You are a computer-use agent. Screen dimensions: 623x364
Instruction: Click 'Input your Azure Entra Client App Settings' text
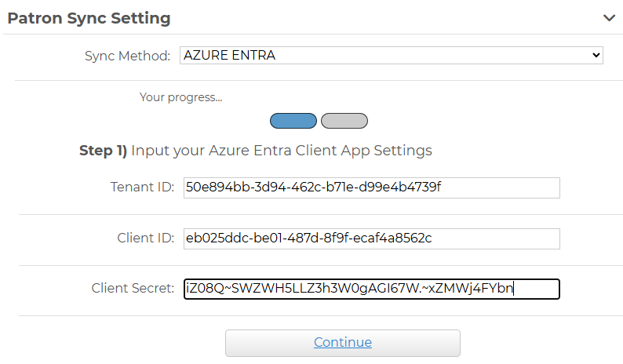[281, 150]
